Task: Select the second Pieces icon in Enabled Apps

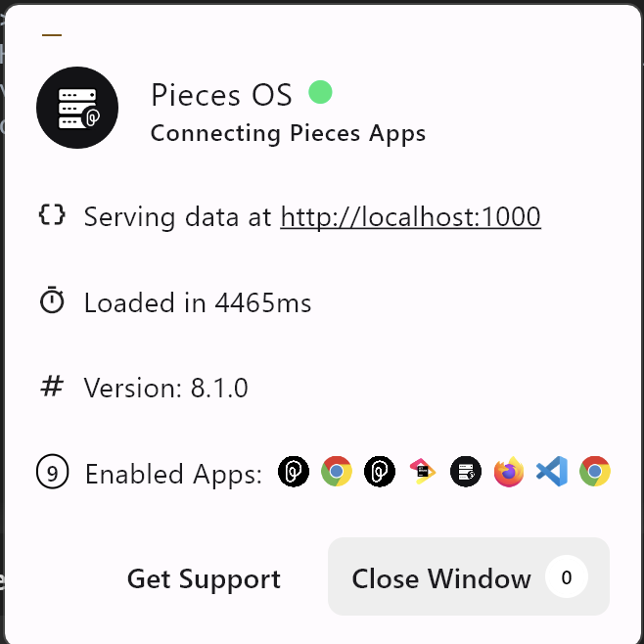Action: 380,472
